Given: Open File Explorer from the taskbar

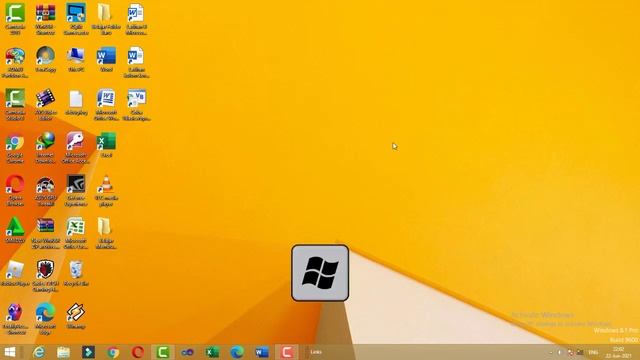Looking at the screenshot, I should [x=63, y=352].
